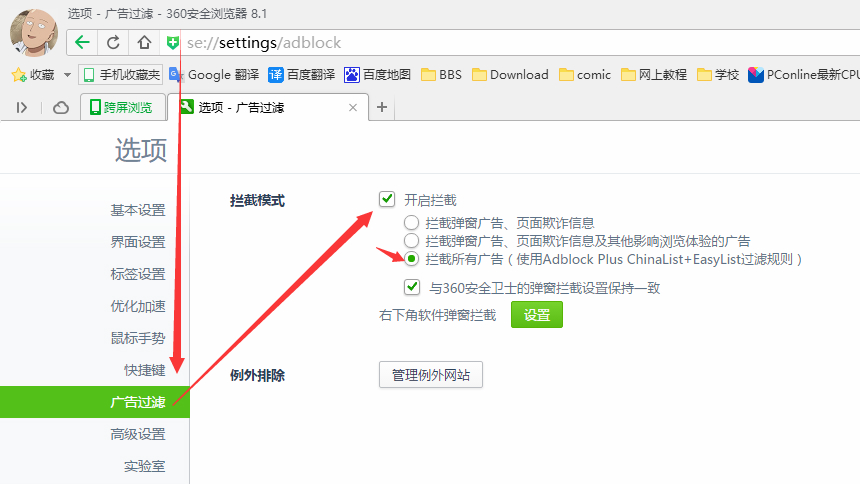Open 基本设置 in the sidebar
The height and width of the screenshot is (484, 860).
tap(138, 210)
